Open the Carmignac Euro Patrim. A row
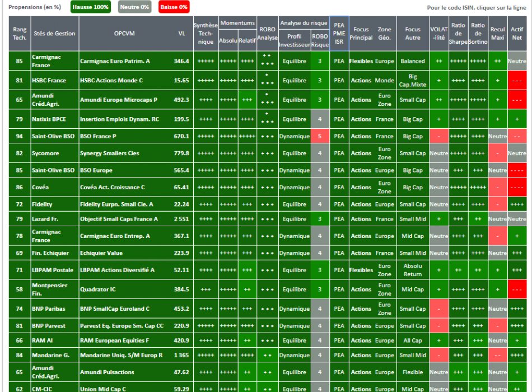Screen dimensions: 532x392 [268, 61]
